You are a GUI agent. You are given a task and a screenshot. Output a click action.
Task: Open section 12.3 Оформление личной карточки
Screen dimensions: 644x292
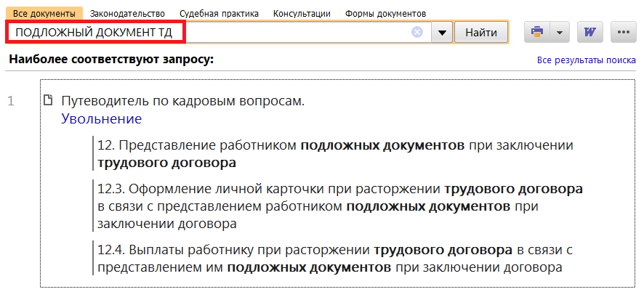coord(339,206)
